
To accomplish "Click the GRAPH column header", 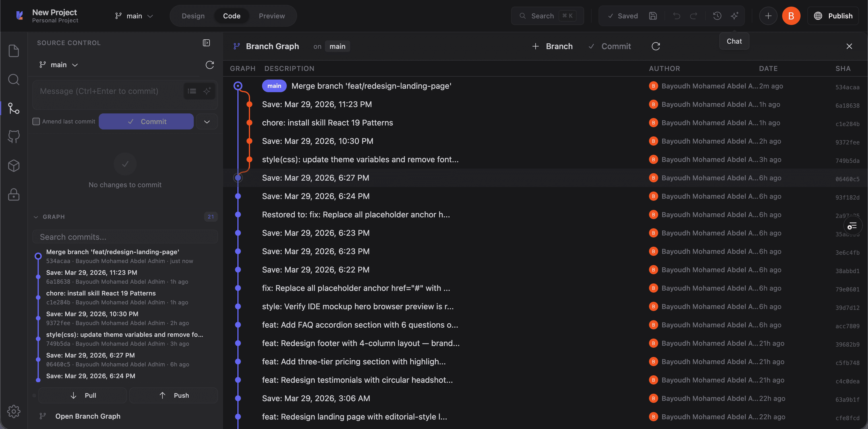I will click(x=242, y=68).
